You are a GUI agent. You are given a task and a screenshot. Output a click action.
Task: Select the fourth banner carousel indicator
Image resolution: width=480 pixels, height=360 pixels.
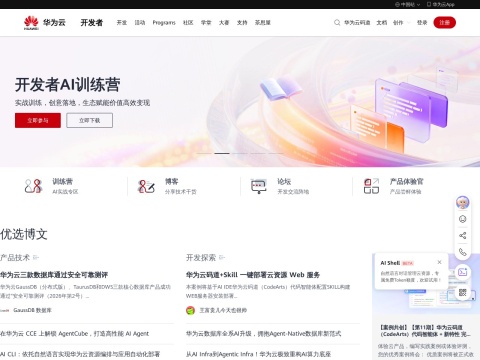pyautogui.click(x=258, y=153)
